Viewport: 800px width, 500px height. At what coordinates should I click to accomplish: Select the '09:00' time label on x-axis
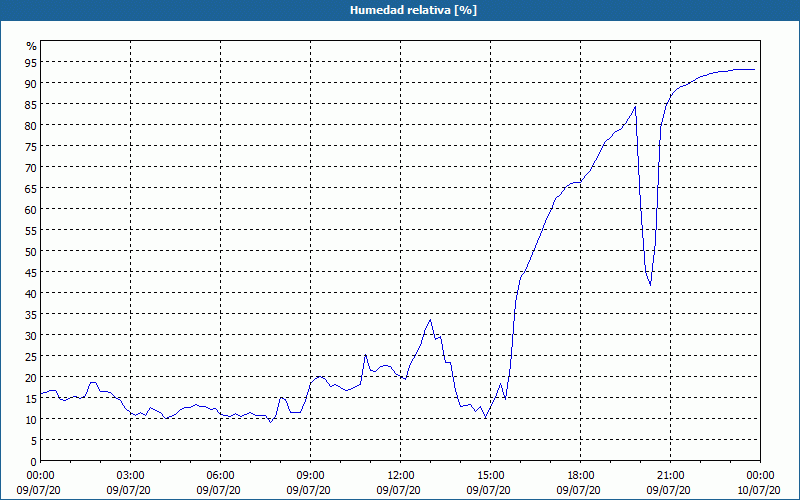(310, 476)
